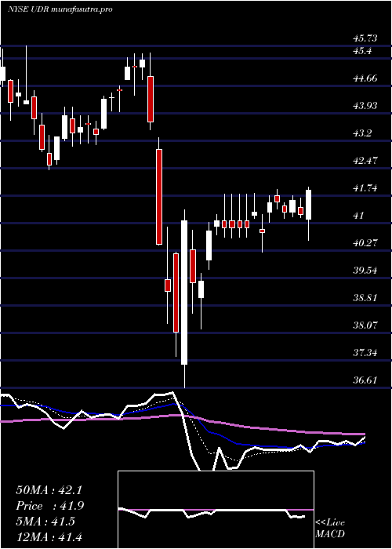Select the 38.81 price axis label
The height and width of the screenshot is (549, 392).
point(365,298)
